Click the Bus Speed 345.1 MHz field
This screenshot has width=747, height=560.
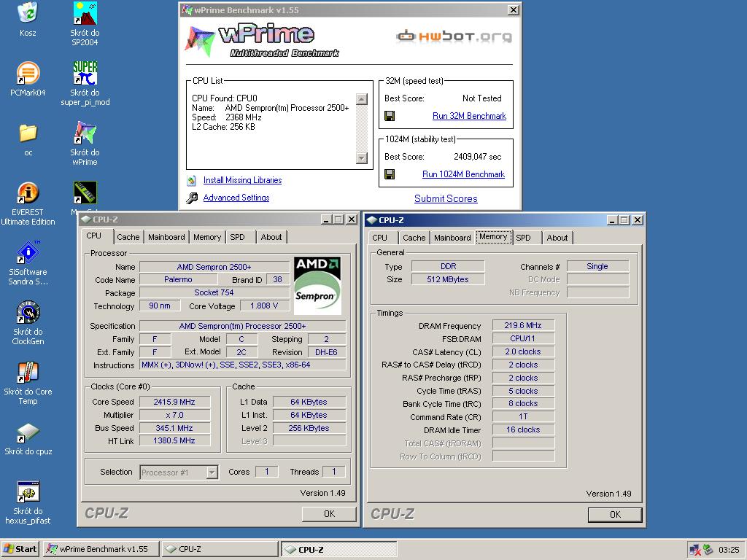tap(174, 428)
